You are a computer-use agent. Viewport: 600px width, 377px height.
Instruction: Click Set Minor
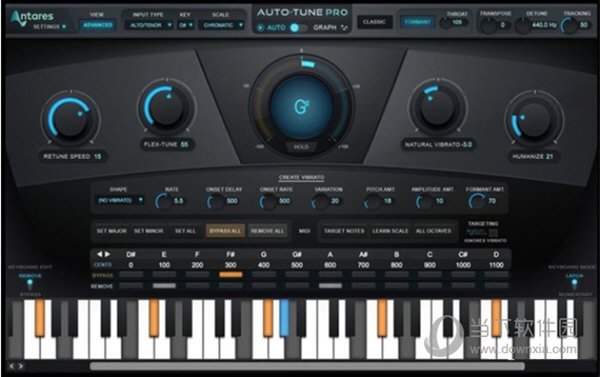148,231
